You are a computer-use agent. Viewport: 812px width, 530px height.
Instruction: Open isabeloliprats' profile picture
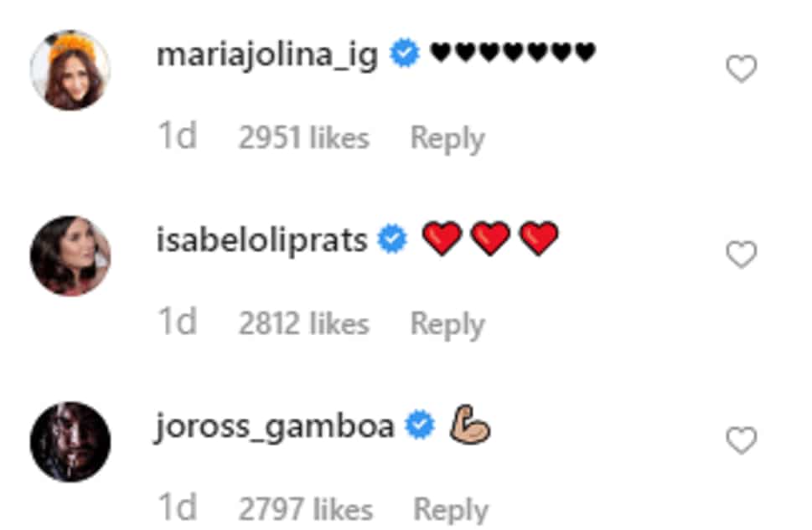click(70, 255)
